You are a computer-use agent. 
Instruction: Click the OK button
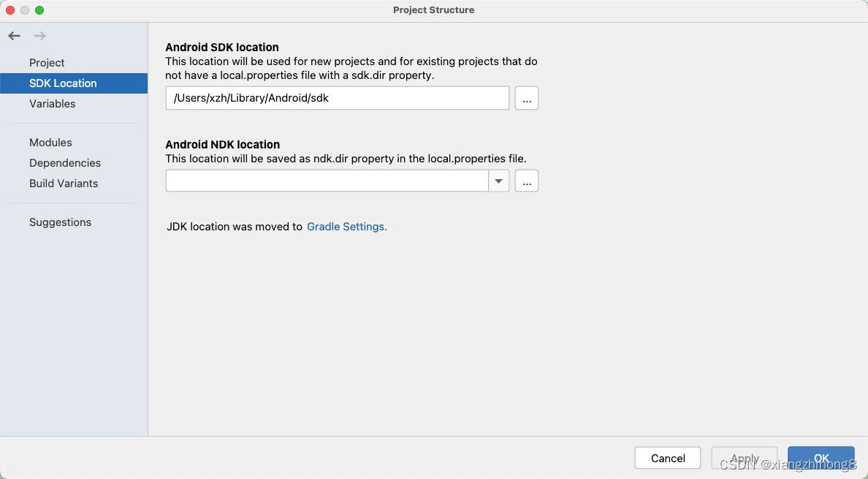click(x=821, y=457)
